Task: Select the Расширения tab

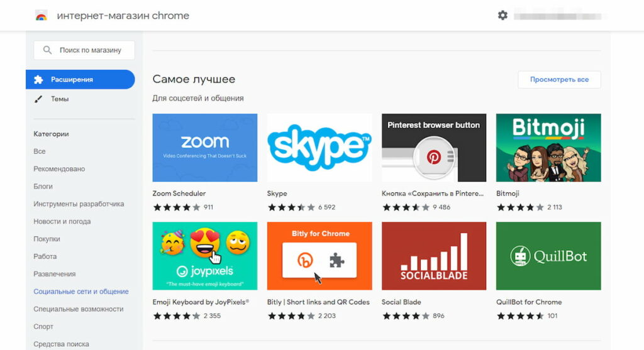Action: [80, 80]
